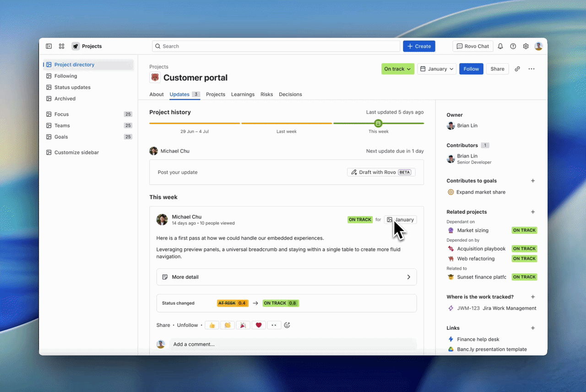The image size is (586, 392).
Task: Click Draft with Rovo button
Action: click(x=381, y=172)
